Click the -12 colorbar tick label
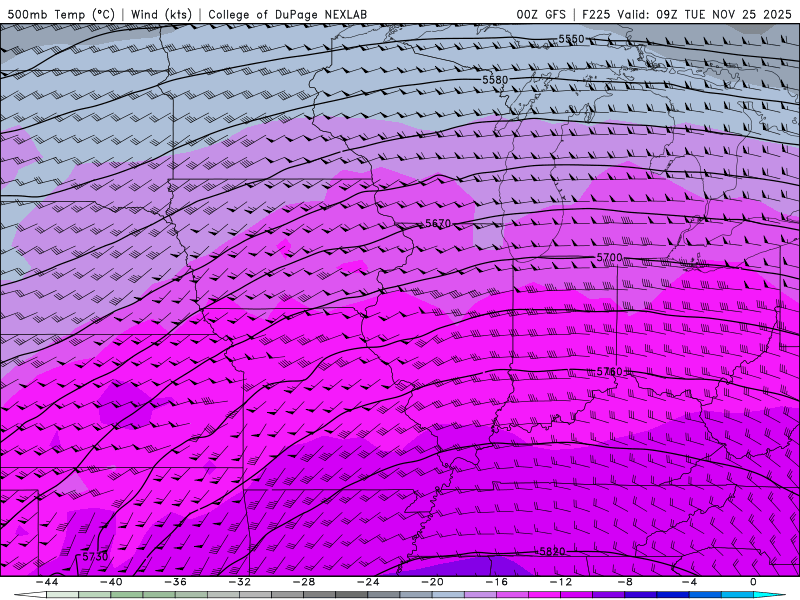800x600 pixels. [561, 582]
